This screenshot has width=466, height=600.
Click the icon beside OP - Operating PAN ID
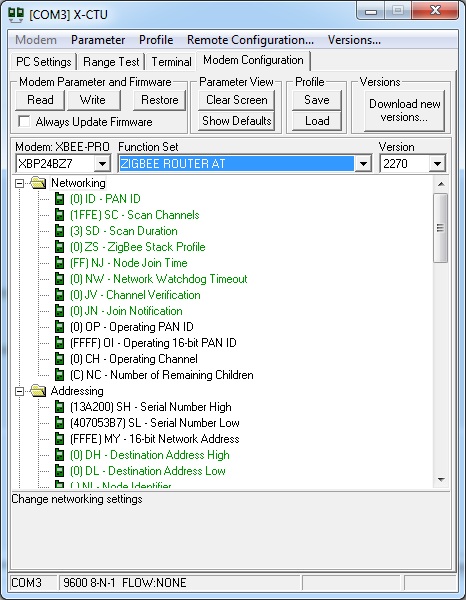point(59,327)
